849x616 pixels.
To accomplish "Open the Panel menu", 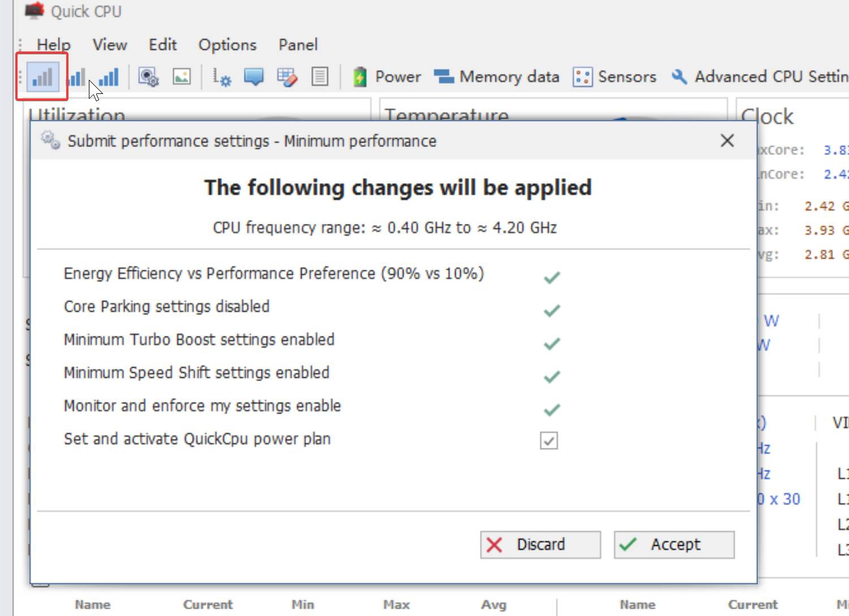I will click(298, 45).
